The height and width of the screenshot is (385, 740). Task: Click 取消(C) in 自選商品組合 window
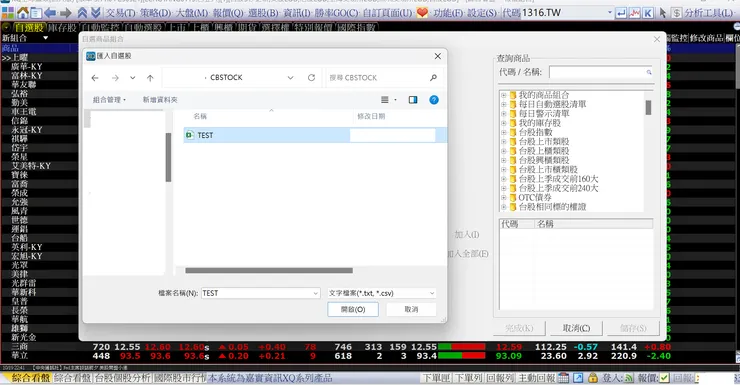(x=576, y=328)
